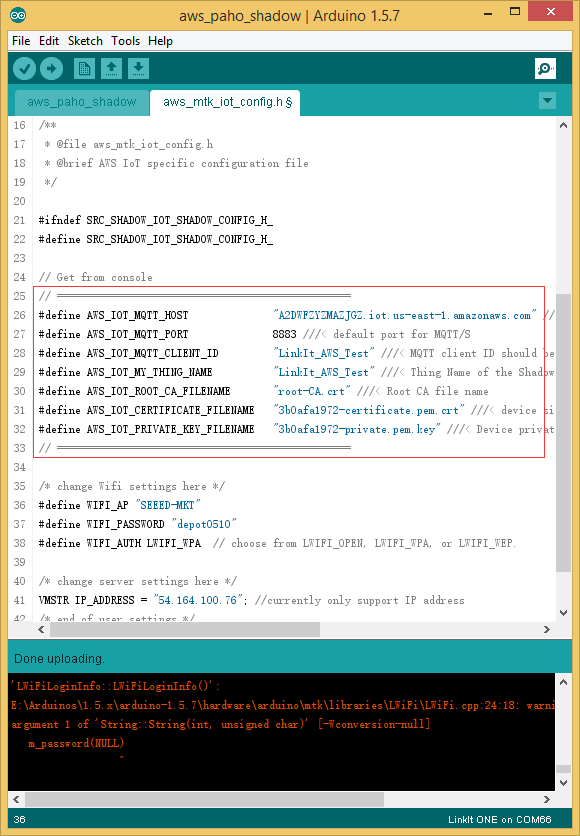Click the console horizontal scrollbar thumb
The width and height of the screenshot is (580, 836).
coord(205,799)
